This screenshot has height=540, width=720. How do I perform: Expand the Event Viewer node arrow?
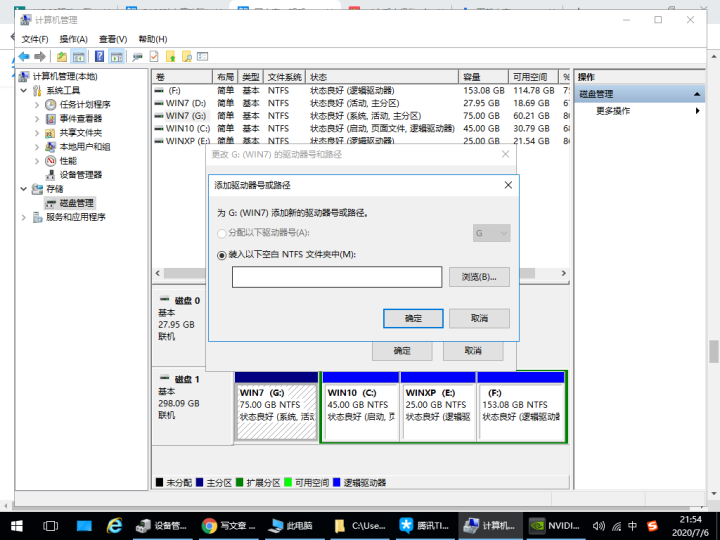click(x=37, y=119)
